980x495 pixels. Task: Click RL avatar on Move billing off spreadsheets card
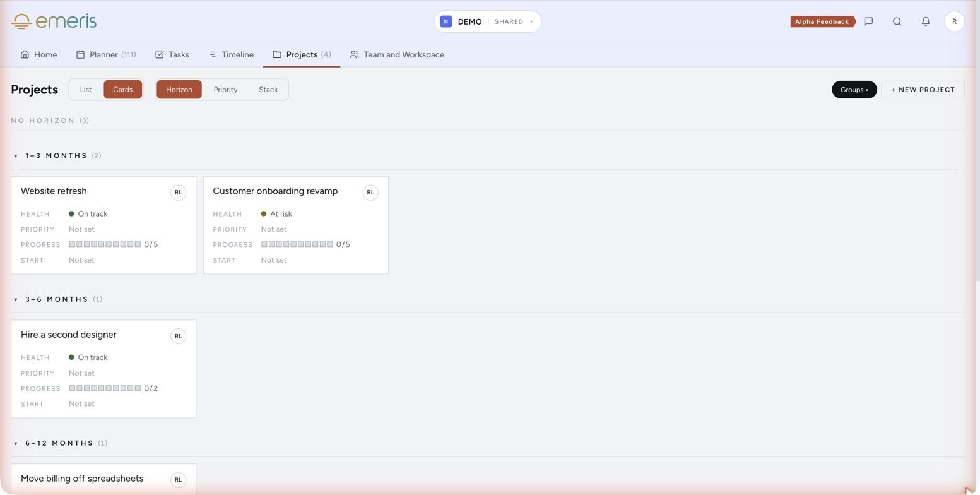pyautogui.click(x=178, y=480)
